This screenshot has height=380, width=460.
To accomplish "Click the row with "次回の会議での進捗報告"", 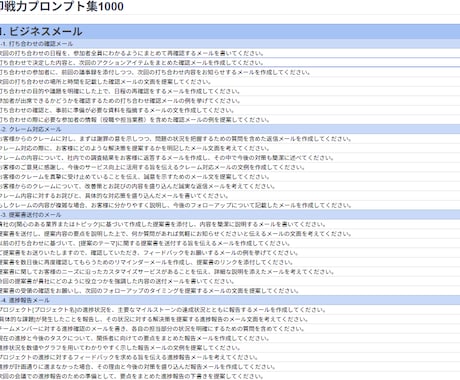I will (x=230, y=376).
